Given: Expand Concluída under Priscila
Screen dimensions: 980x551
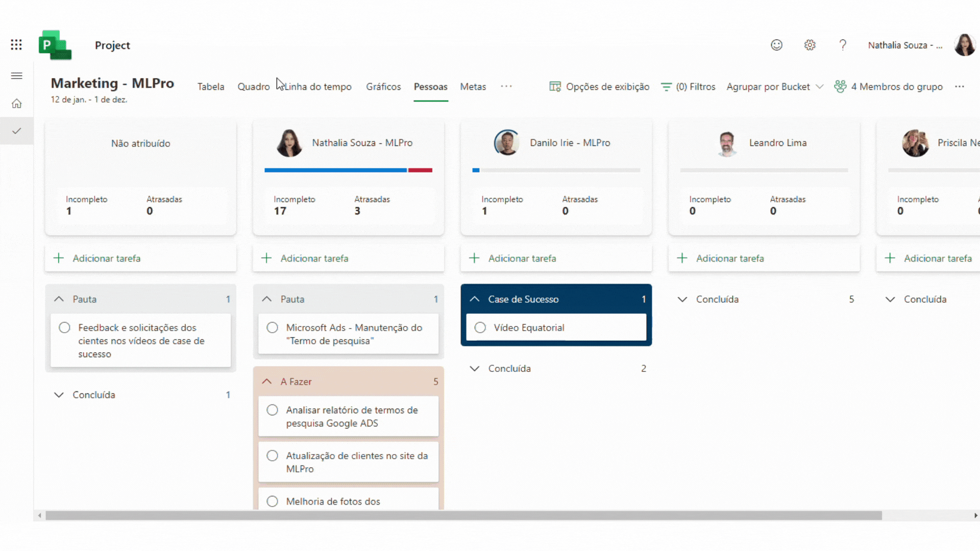Looking at the screenshot, I should coord(890,299).
